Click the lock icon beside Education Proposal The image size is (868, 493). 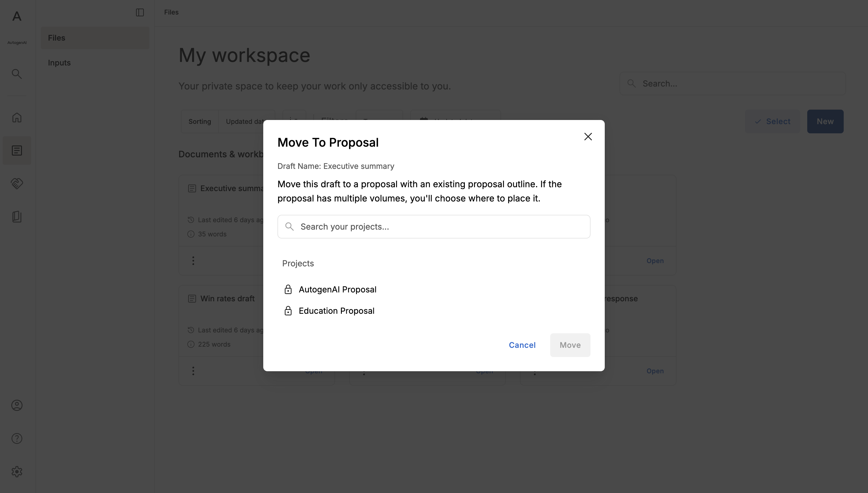(x=288, y=311)
